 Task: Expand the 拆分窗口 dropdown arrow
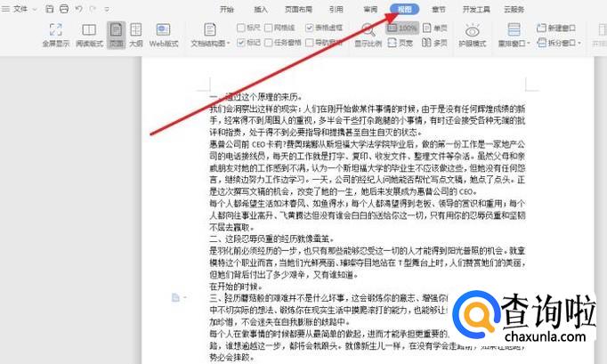[x=579, y=43]
